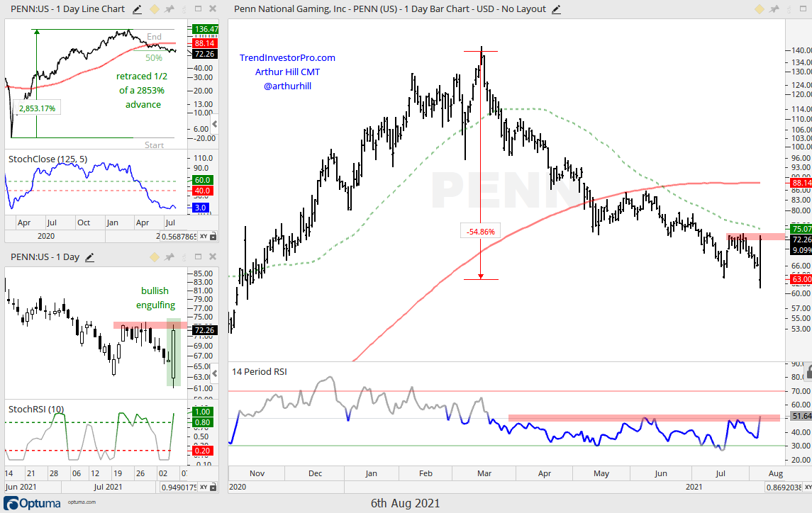Viewport: 812px width, 513px height.
Task: Toggle the XY scale button under the 14 Period RSI panel
Action: coord(808,487)
